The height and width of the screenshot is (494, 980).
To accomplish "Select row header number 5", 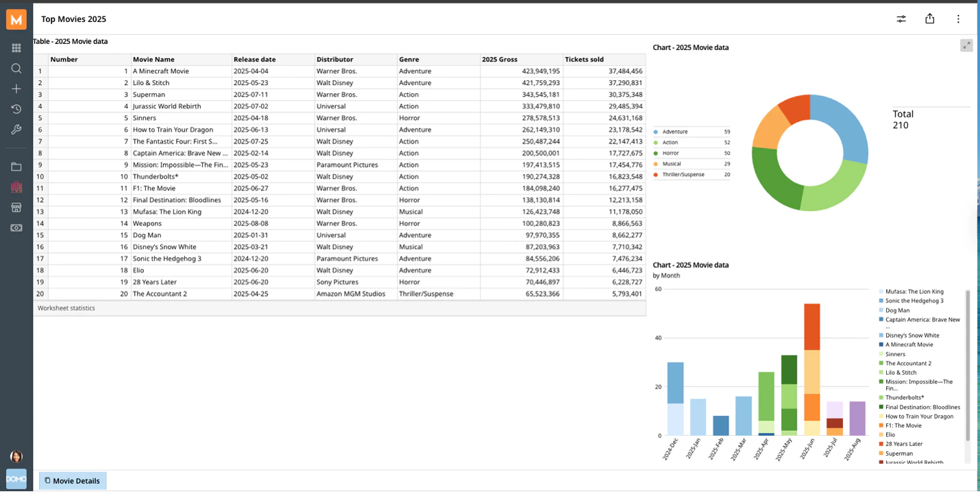I will click(40, 118).
